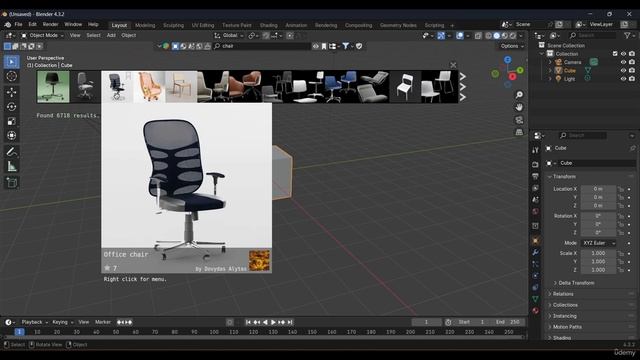Click the play animation button

click(273, 322)
